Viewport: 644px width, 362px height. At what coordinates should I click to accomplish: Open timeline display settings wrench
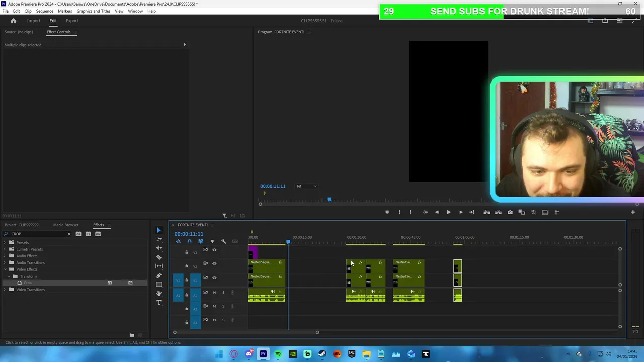(224, 241)
